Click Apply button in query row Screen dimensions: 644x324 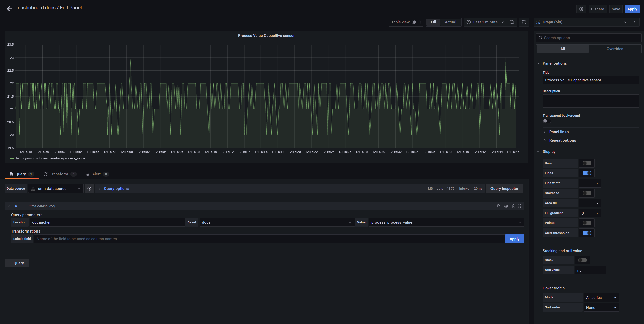pyautogui.click(x=515, y=239)
